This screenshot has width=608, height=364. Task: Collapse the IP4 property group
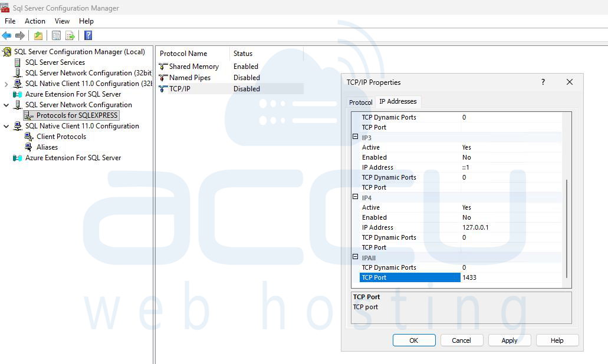tap(356, 197)
